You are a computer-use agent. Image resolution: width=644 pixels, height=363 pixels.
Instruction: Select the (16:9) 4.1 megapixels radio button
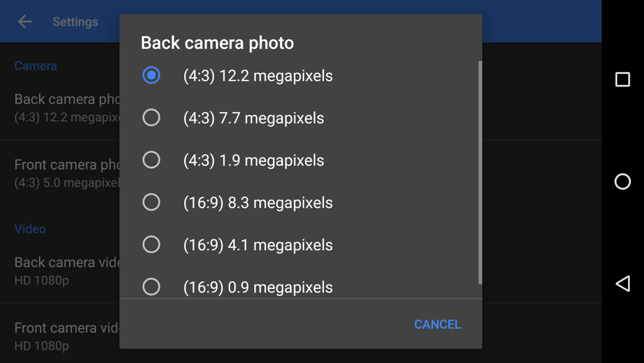point(151,244)
